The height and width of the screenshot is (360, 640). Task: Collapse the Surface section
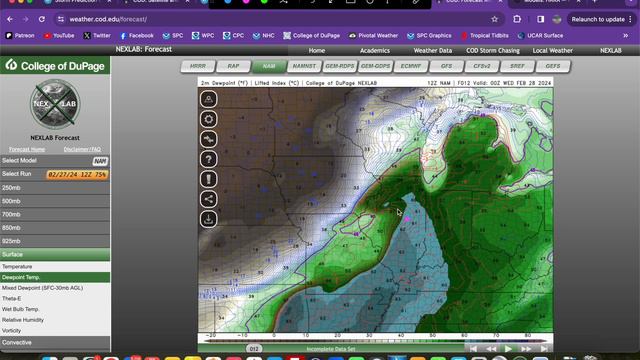(x=55, y=254)
